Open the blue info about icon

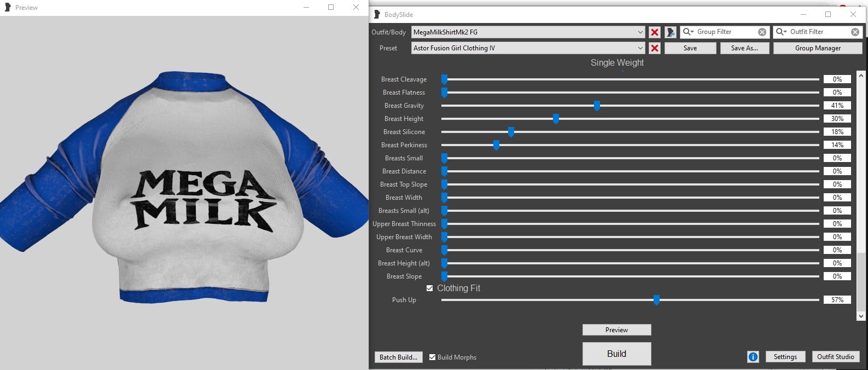pos(753,357)
